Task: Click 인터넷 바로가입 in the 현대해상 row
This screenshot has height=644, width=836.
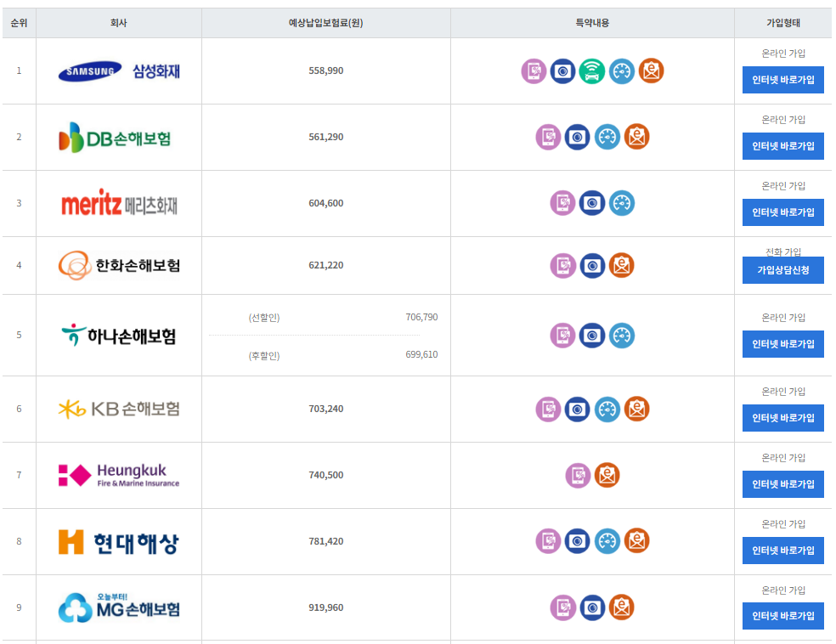Action: (x=783, y=551)
